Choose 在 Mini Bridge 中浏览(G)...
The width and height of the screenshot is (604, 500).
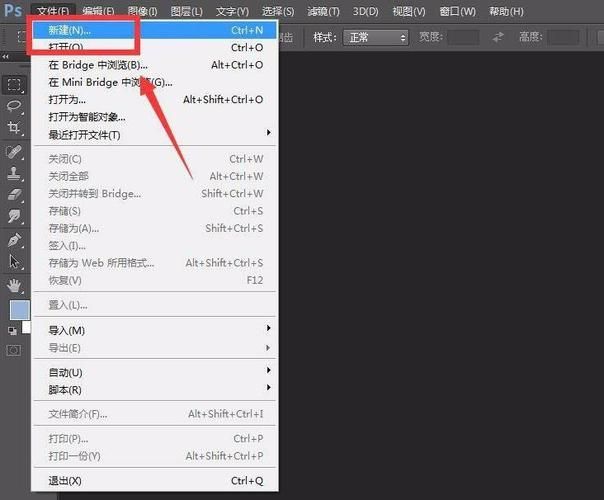[x=155, y=82]
